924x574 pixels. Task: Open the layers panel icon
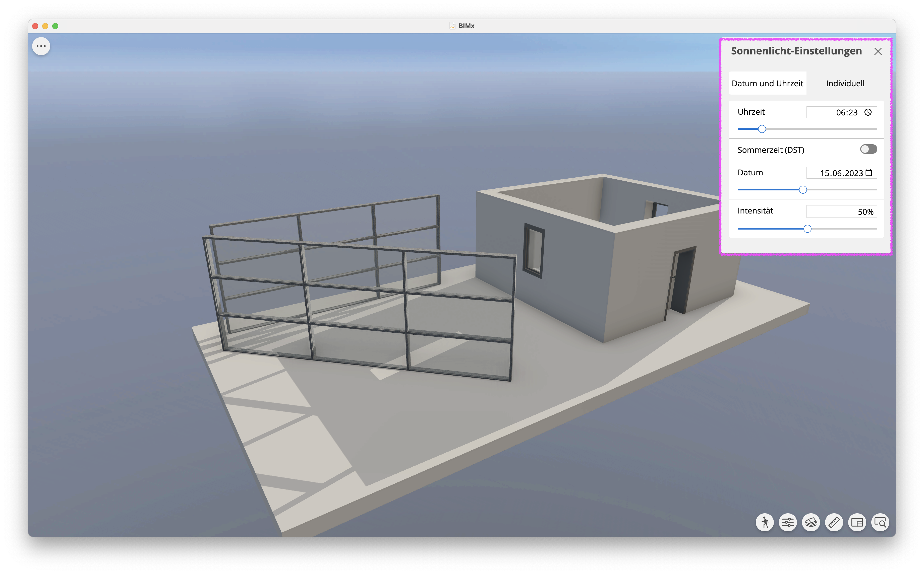811,522
